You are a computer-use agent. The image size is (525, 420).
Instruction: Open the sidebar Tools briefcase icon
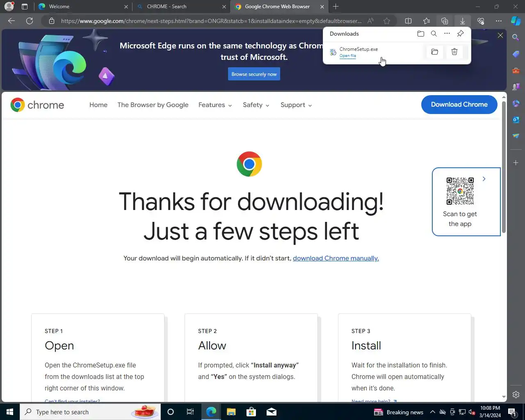coord(516,71)
